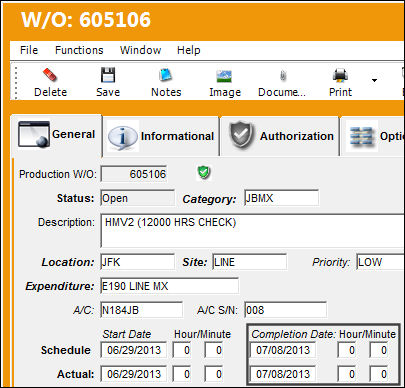405x388 pixels.
Task: Click the Priority field showing LOW
Action: 380,262
